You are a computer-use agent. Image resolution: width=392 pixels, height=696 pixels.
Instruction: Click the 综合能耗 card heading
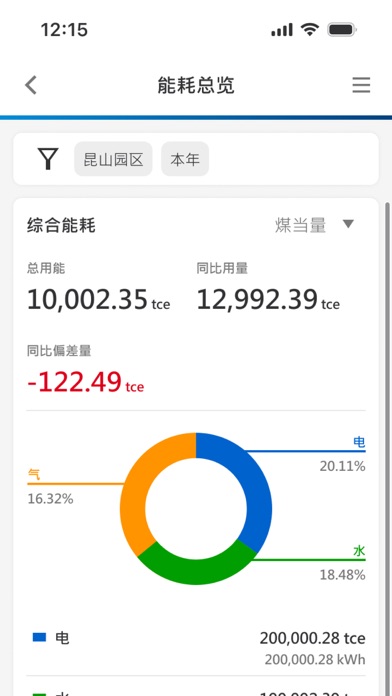coord(61,225)
